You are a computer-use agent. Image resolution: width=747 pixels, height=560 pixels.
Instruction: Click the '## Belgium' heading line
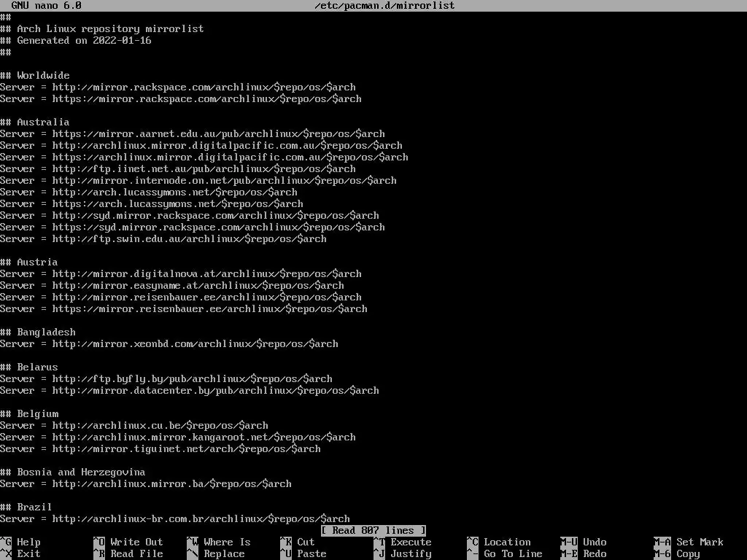[x=29, y=414]
